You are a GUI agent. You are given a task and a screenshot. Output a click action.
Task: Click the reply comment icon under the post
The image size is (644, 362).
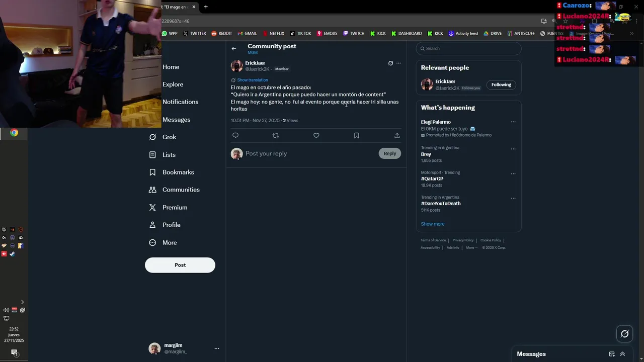pyautogui.click(x=235, y=135)
